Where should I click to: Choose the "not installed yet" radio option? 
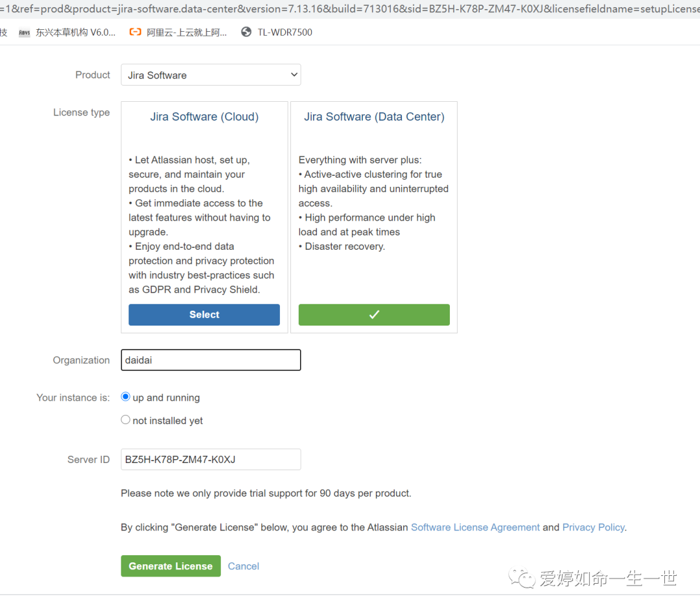126,420
